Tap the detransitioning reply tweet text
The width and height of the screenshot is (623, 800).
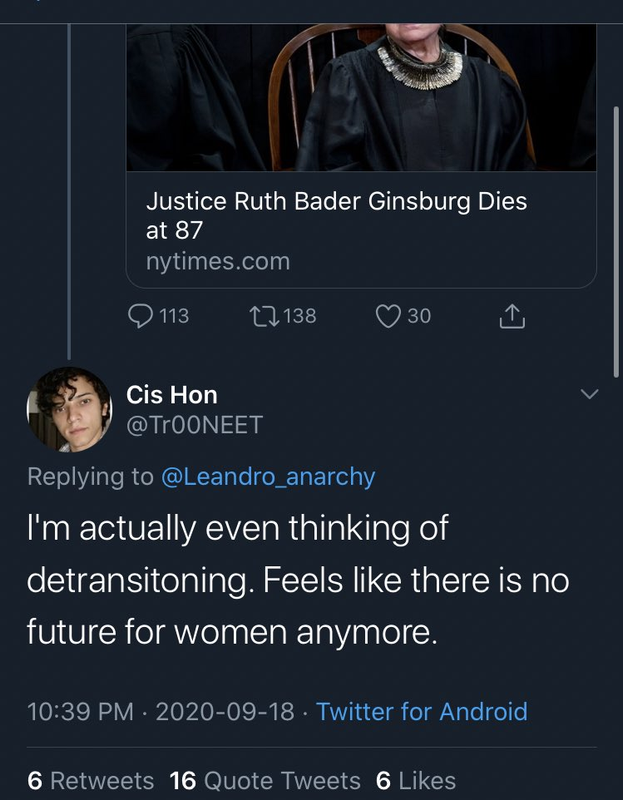click(298, 580)
